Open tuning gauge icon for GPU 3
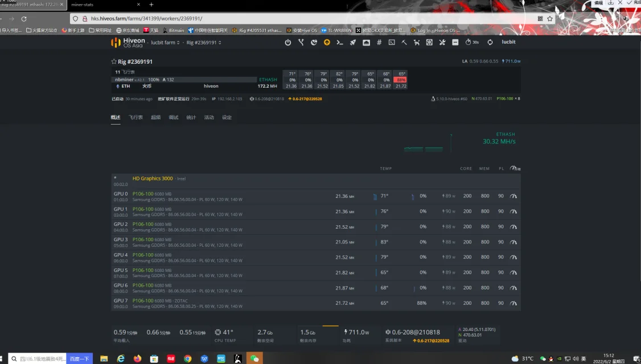 point(513,242)
